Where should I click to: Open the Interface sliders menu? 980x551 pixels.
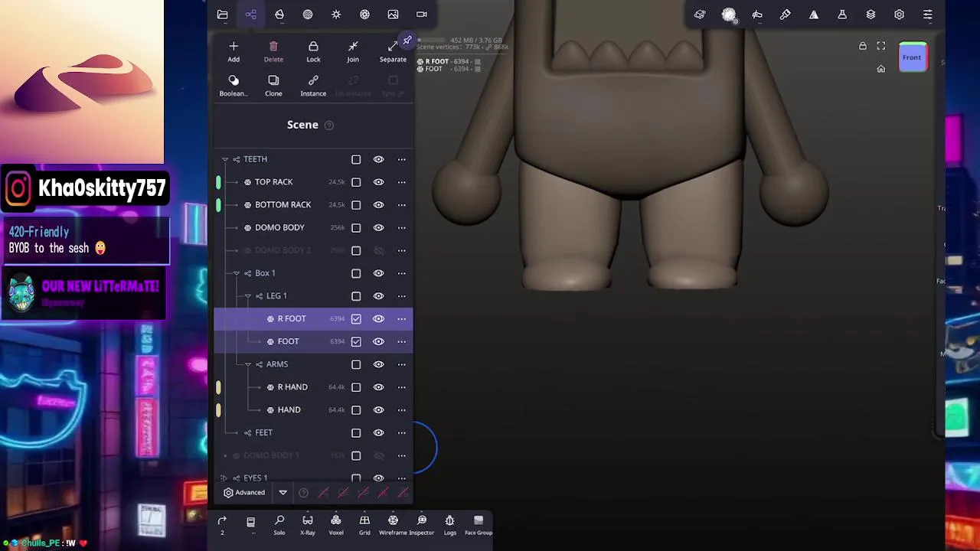(x=927, y=14)
